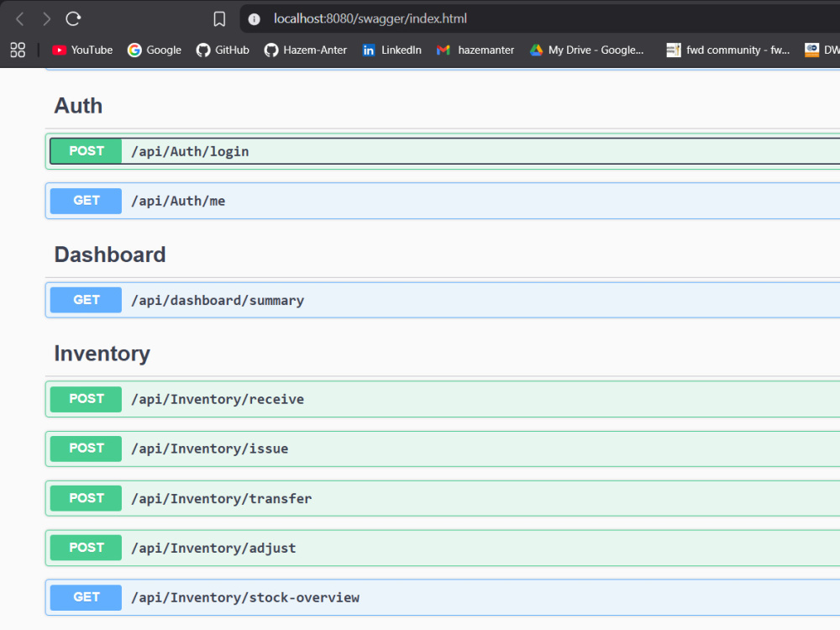
Task: Click the POST badge for Inventory issue
Action: coord(87,449)
